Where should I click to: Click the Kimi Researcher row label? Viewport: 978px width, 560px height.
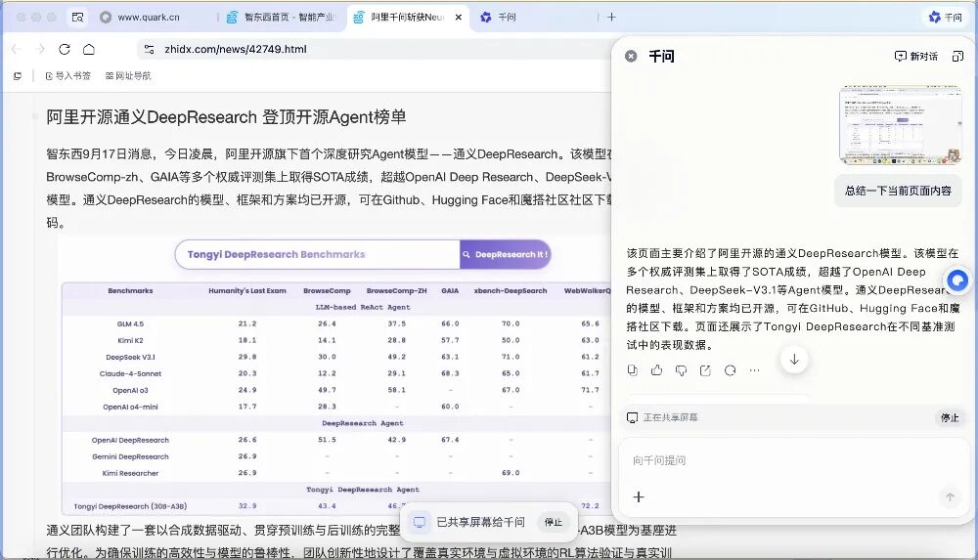point(130,473)
